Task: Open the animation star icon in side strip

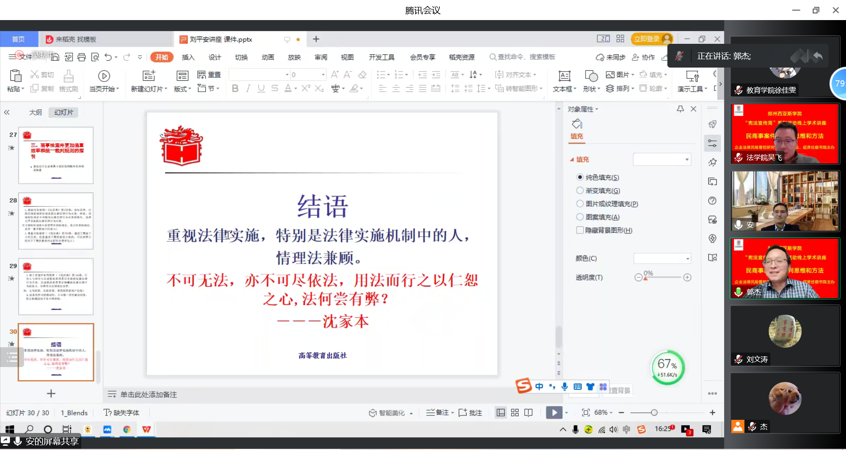Action: coord(712,162)
